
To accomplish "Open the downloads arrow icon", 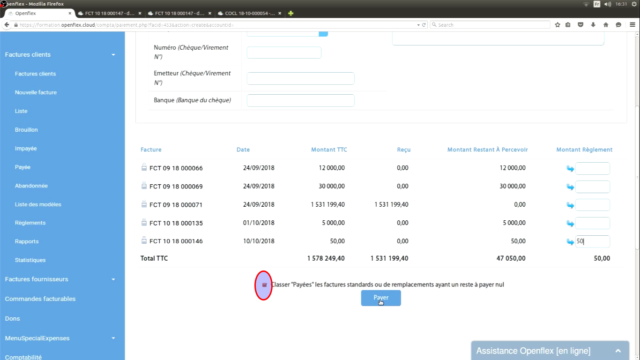I will (593, 25).
